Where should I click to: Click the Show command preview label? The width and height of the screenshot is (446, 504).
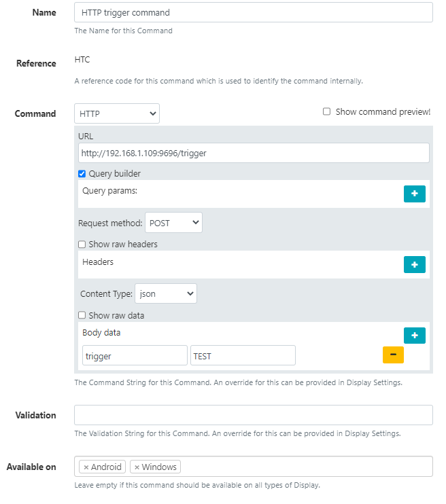point(383,112)
